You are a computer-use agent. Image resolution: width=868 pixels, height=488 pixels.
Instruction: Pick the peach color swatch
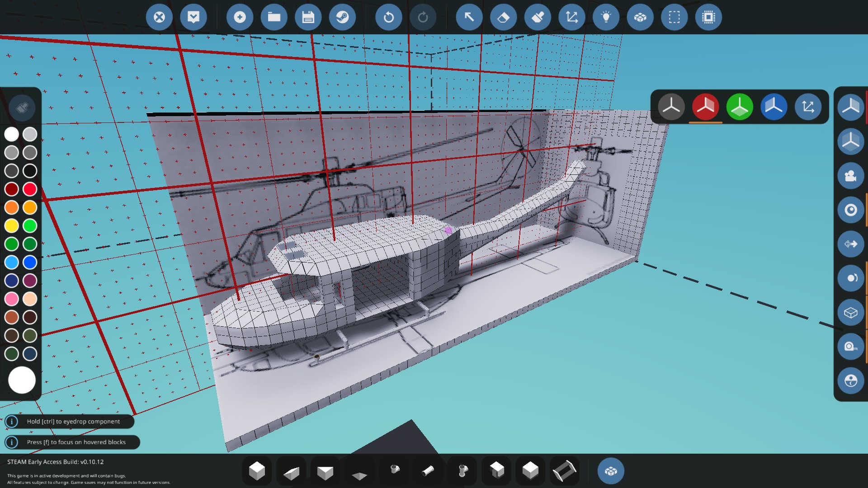click(30, 299)
